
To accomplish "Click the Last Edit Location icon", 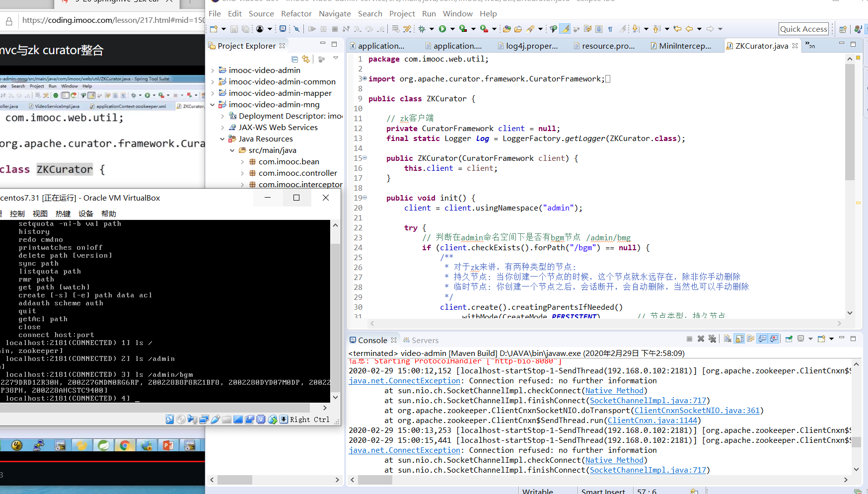I will point(677,29).
